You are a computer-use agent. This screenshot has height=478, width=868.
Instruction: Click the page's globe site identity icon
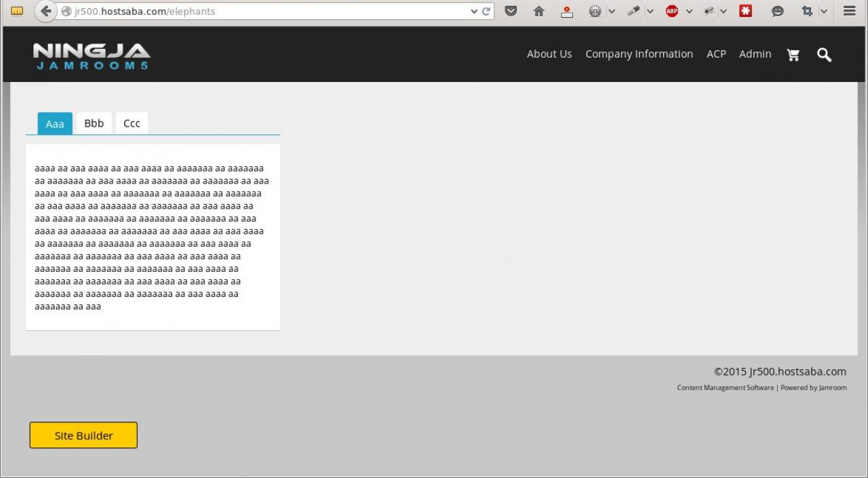tap(66, 12)
